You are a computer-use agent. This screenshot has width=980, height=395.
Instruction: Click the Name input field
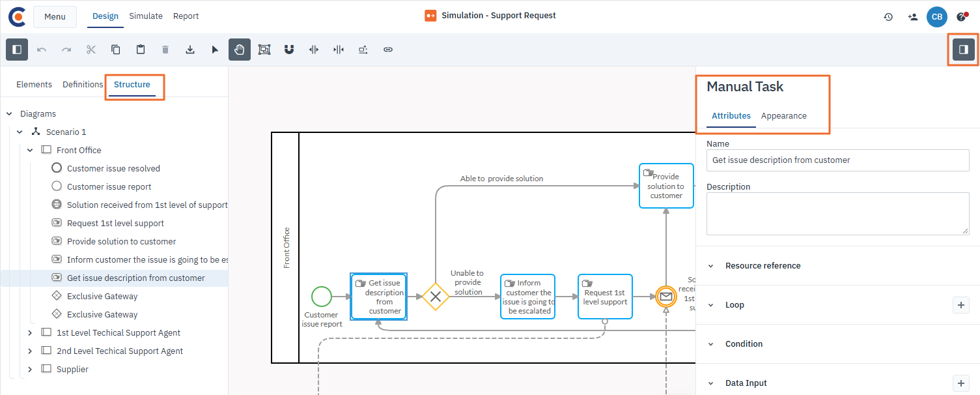click(838, 160)
